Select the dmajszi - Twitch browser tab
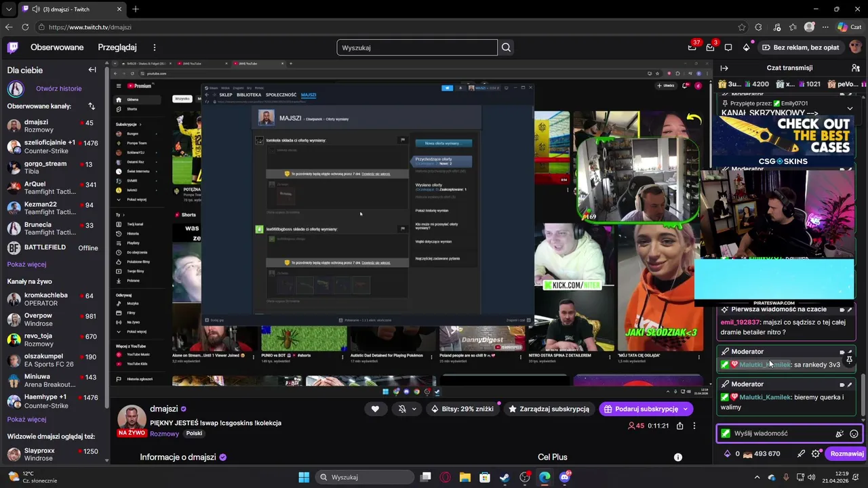 (71, 9)
